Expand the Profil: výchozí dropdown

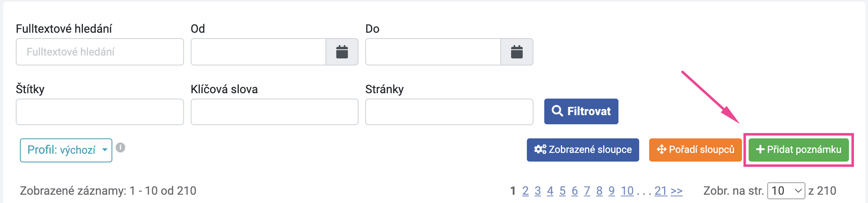point(66,150)
